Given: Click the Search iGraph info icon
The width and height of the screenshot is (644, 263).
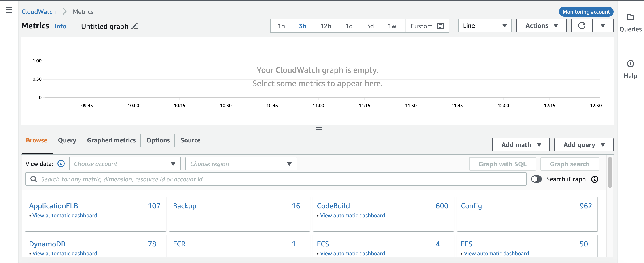Looking at the screenshot, I should 595,179.
